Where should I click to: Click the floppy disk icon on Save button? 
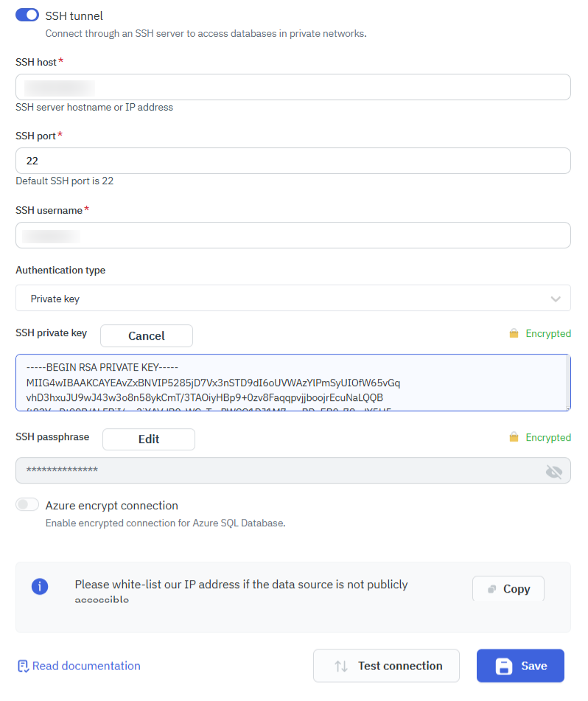[504, 665]
